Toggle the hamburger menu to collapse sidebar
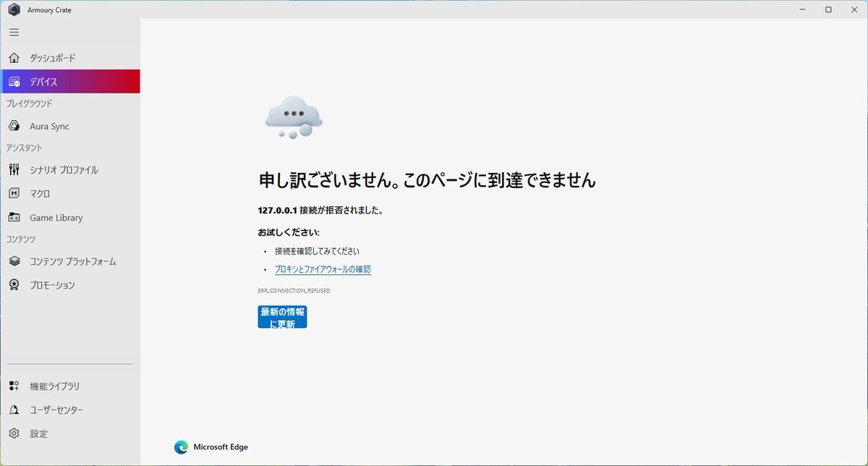Viewport: 868px width, 466px height. click(14, 33)
